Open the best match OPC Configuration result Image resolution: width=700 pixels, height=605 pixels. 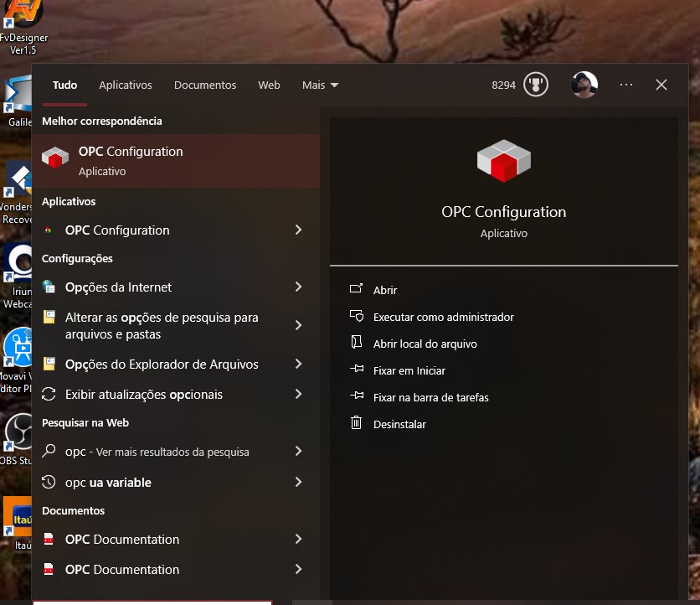pos(176,161)
